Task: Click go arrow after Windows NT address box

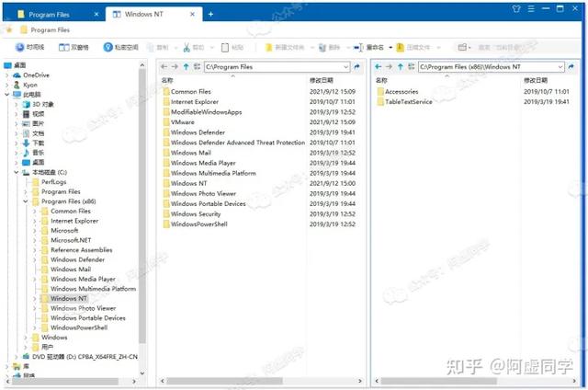Action: pyautogui.click(x=571, y=66)
